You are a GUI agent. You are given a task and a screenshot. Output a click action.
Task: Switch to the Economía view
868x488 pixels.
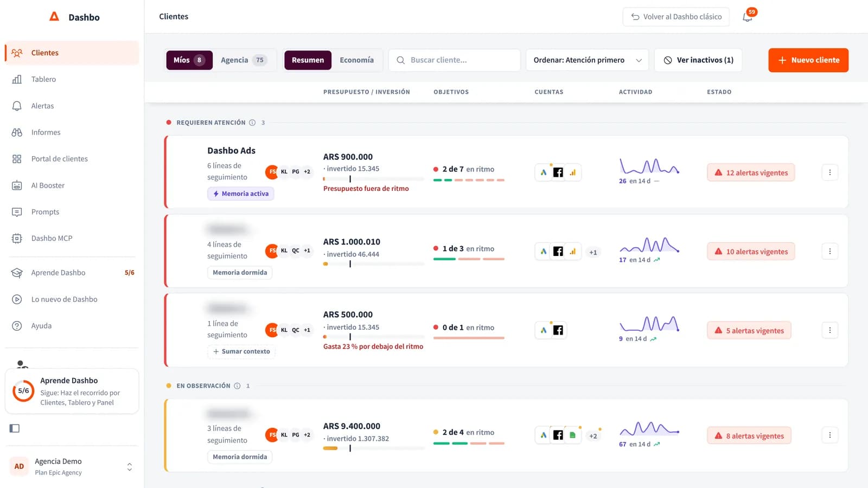[356, 60]
